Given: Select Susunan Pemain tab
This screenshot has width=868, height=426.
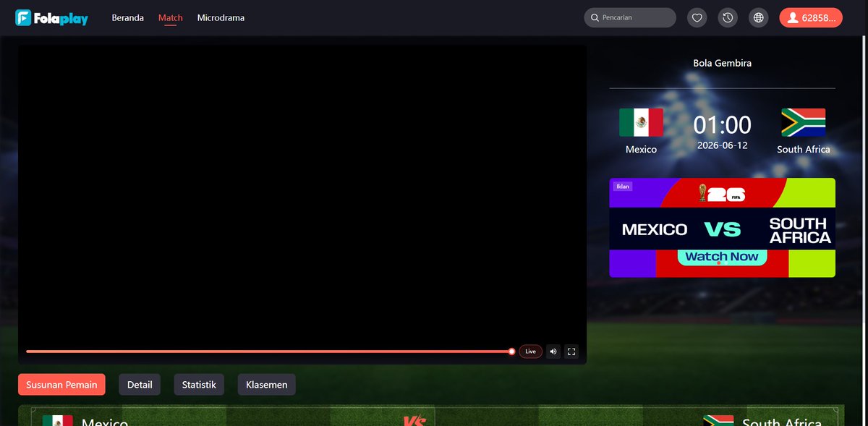Looking at the screenshot, I should [x=61, y=385].
